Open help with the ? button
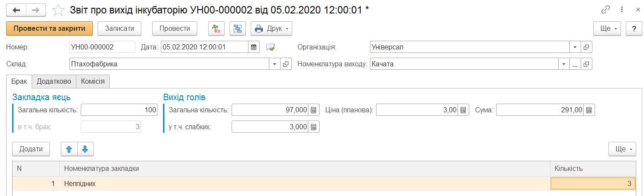This screenshot has width=644, height=196. coord(634,29)
